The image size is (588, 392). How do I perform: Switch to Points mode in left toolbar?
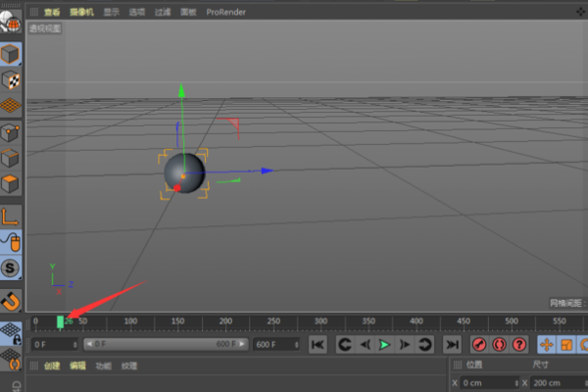pyautogui.click(x=11, y=133)
